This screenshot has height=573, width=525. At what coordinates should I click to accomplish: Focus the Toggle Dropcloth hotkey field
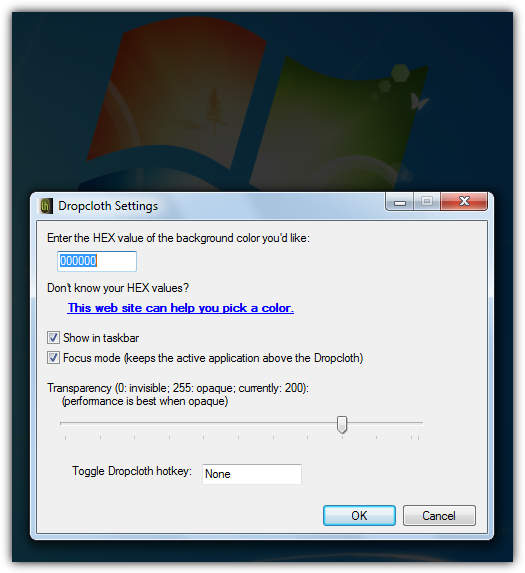point(252,474)
